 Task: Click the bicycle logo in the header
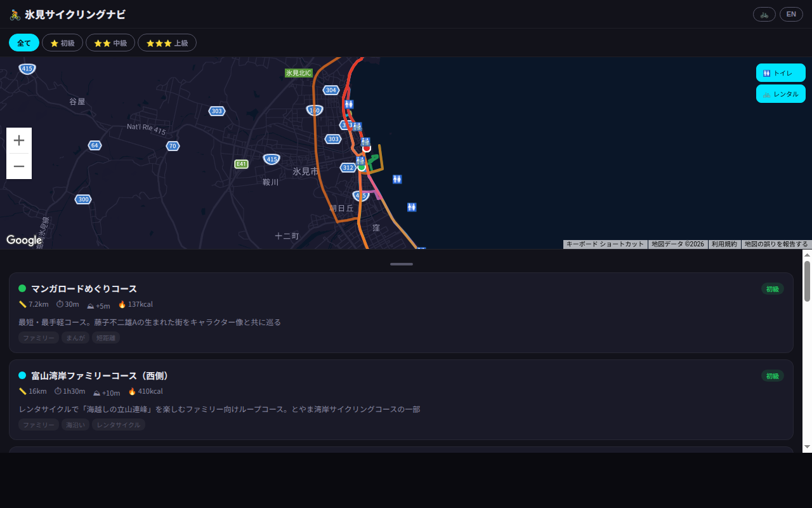click(x=14, y=14)
